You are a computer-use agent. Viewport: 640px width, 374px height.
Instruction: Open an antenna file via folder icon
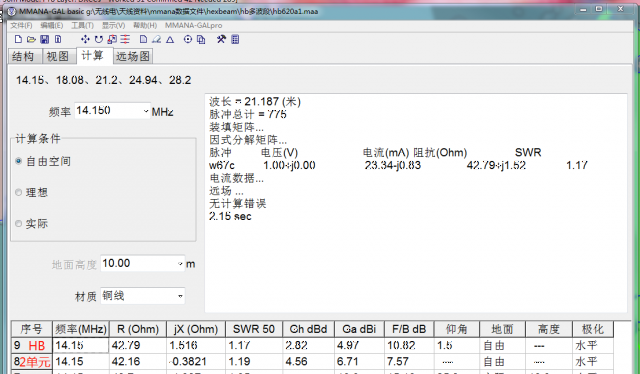(31, 39)
